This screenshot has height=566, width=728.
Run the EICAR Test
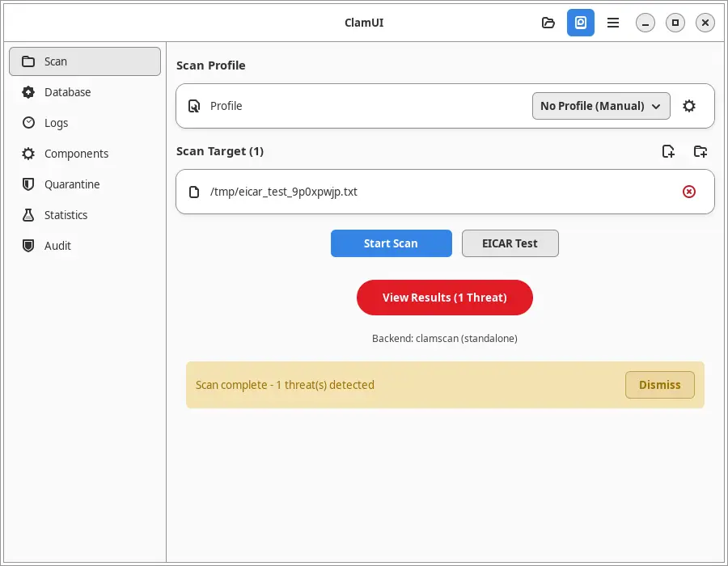click(x=510, y=243)
